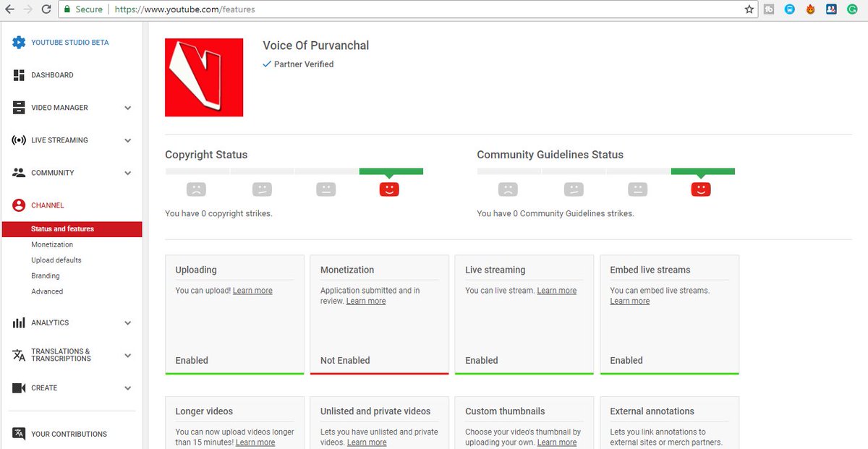Click the Create camera icon
This screenshot has width=868, height=449.
pos(19,388)
